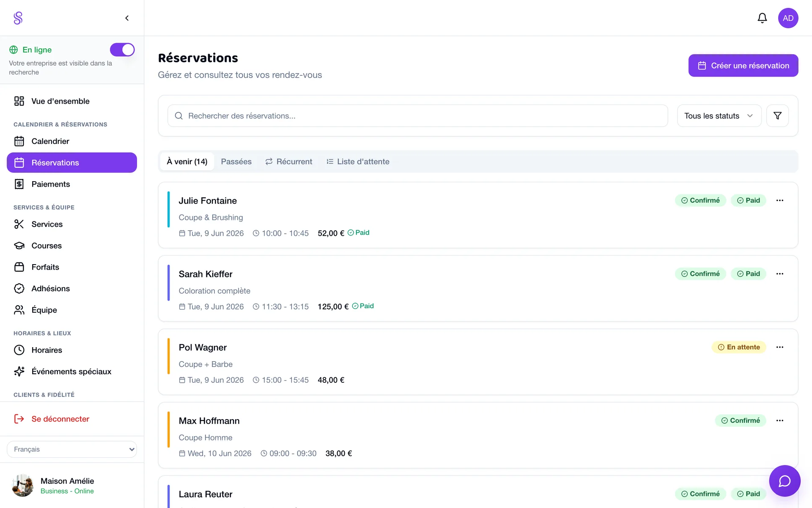812x508 pixels.
Task: Open Julie Fontaine reservation name
Action: [208, 201]
